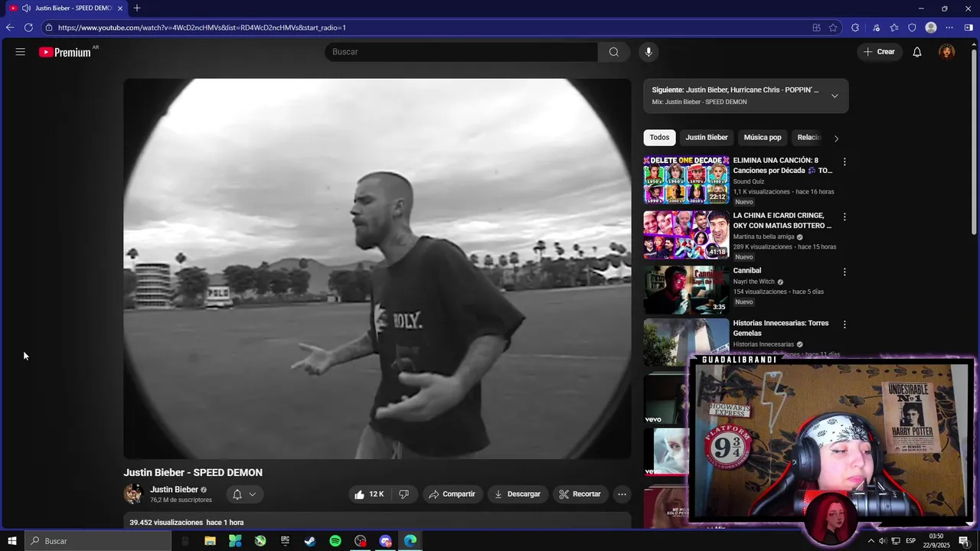Open Justin Bieber channel avatar

[x=134, y=494]
